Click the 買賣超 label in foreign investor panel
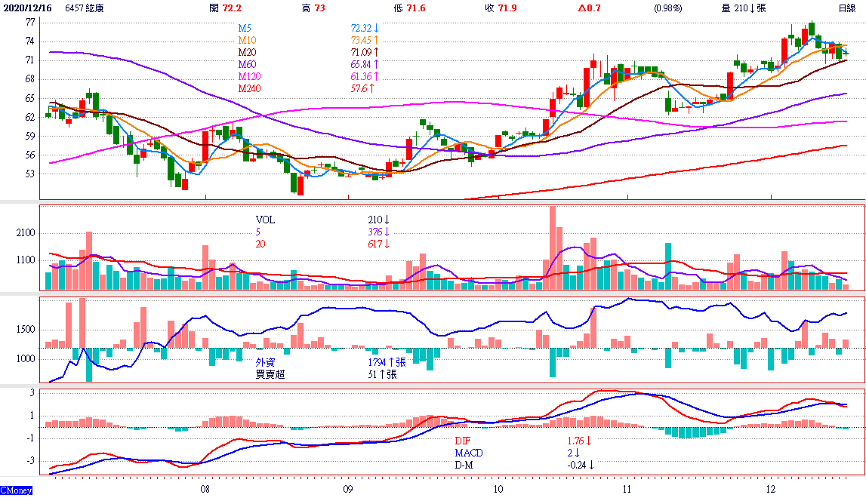The image size is (866, 504). point(270,373)
